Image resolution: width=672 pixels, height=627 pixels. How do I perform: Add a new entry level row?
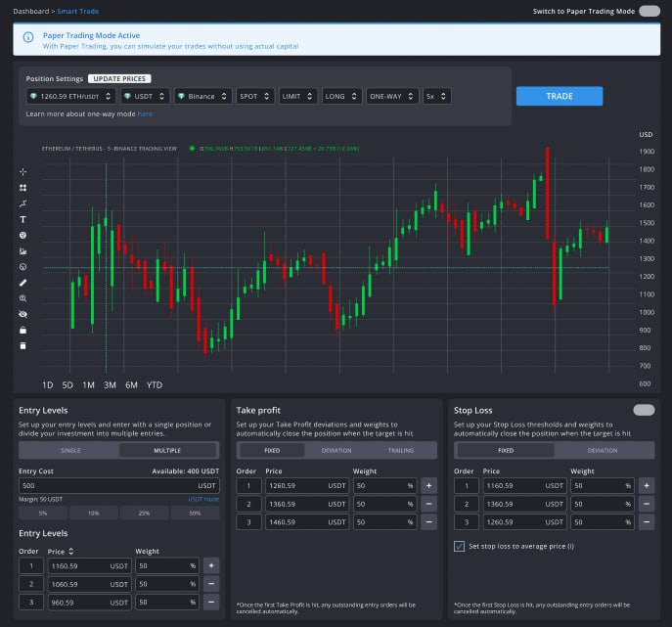[211, 565]
